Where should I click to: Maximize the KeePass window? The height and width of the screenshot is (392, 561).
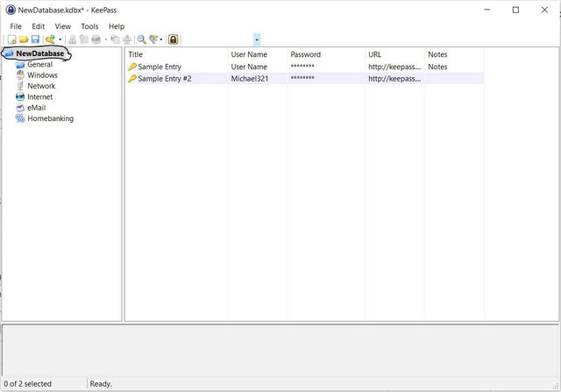coord(515,10)
